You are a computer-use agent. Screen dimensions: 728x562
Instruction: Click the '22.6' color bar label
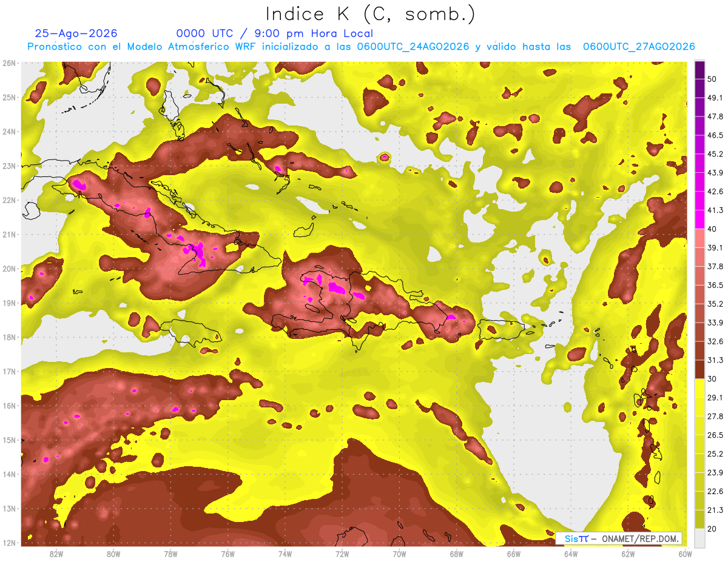715,491
